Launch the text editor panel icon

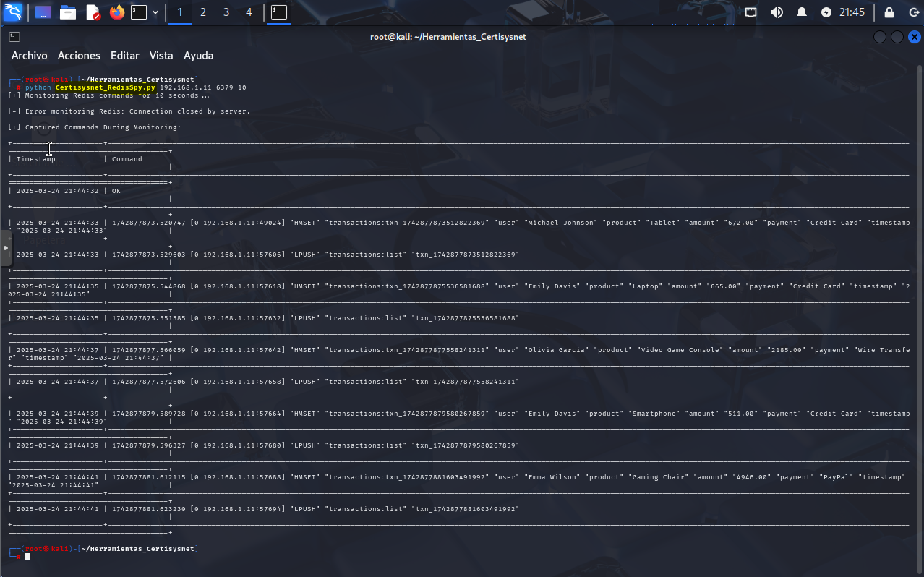pyautogui.click(x=93, y=12)
